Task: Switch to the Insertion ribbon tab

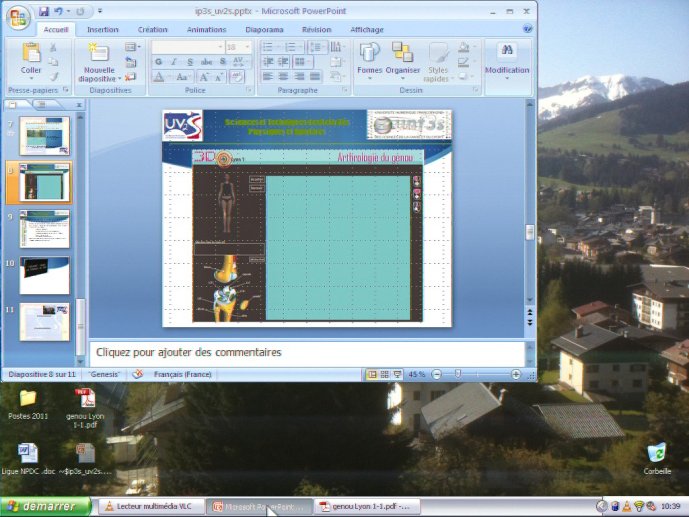Action: click(x=103, y=29)
